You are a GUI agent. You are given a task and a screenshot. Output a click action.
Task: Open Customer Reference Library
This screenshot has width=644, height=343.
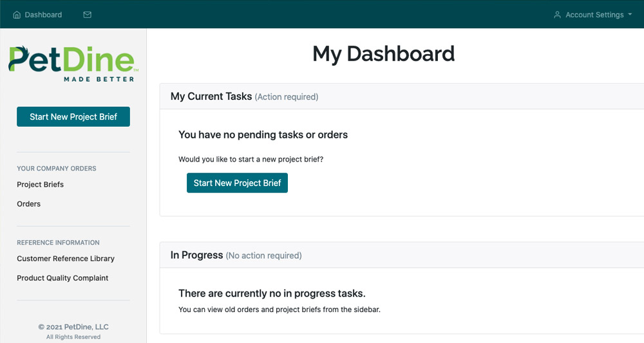pos(66,259)
